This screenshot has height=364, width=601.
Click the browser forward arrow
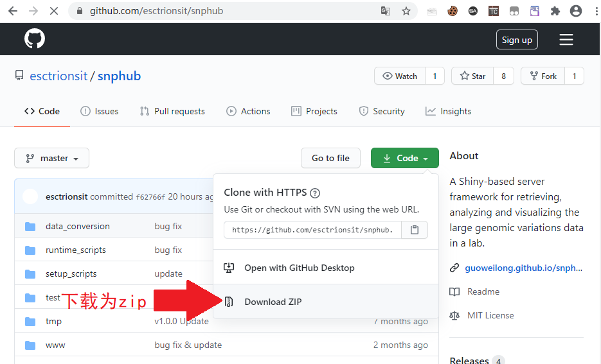[33, 11]
